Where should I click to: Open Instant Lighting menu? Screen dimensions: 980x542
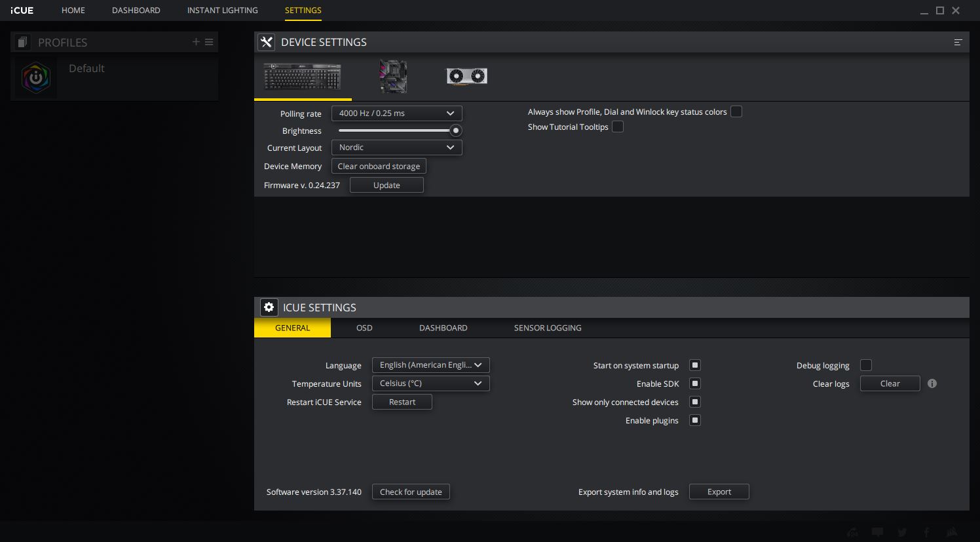click(223, 10)
